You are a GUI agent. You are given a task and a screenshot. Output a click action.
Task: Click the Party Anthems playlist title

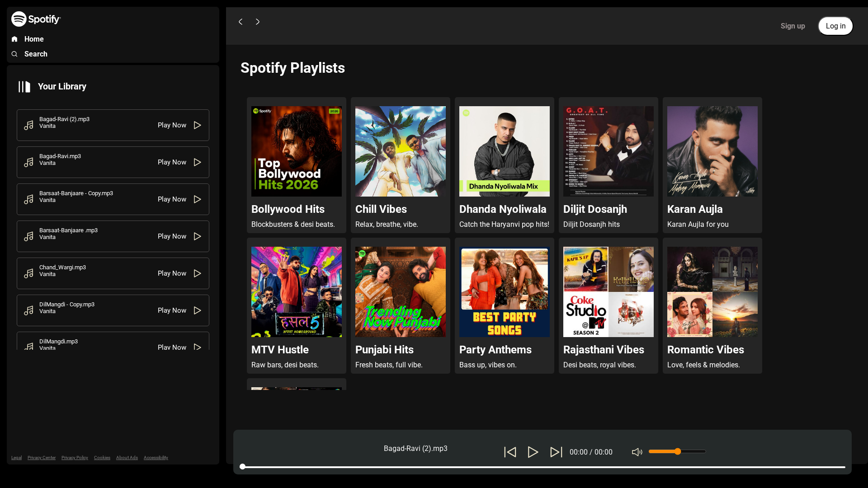click(x=495, y=350)
